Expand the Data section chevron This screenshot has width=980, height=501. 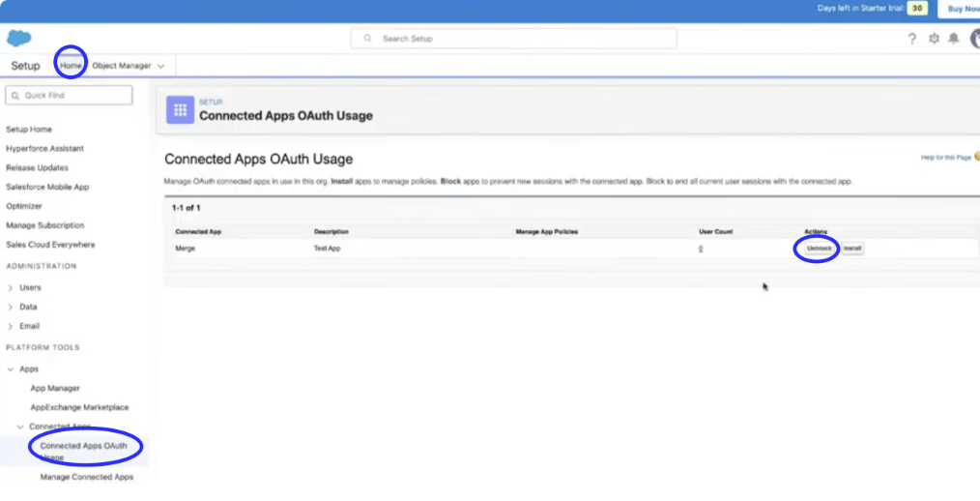(10, 308)
